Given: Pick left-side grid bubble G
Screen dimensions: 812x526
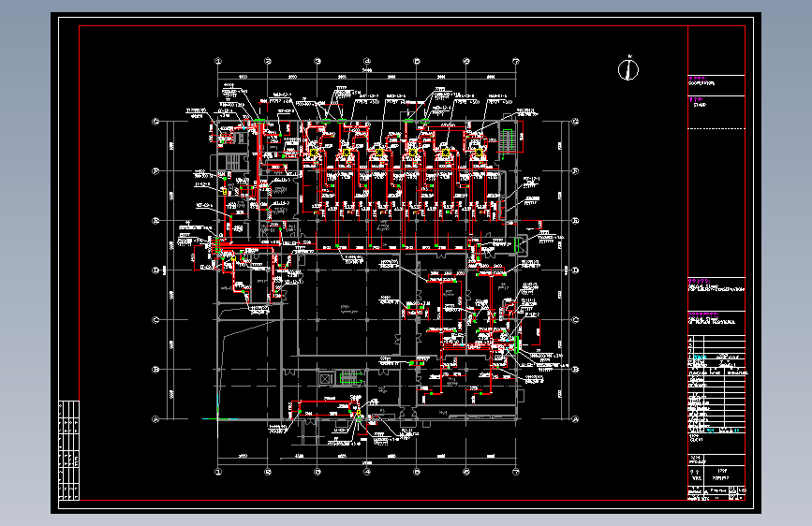Looking at the screenshot, I should coord(155,122).
